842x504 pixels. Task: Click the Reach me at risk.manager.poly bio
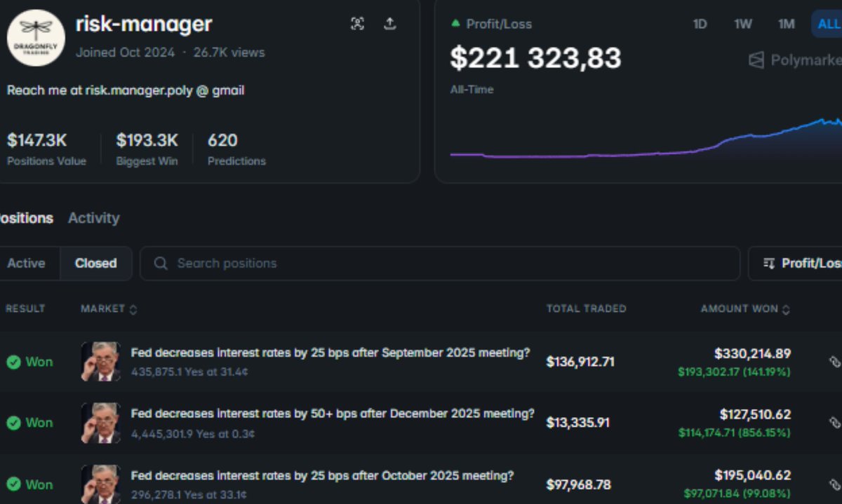click(x=126, y=90)
